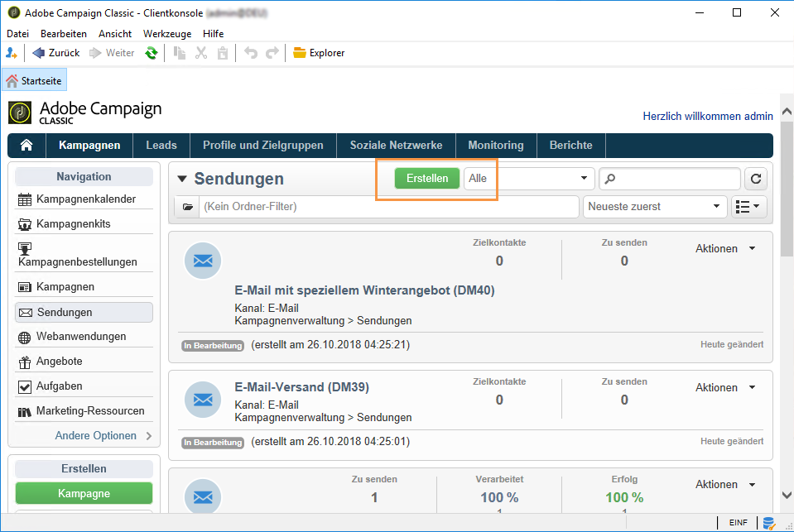Open Kampagnenkalender in the navigation
Screen dimensions: 794x532
point(84,199)
